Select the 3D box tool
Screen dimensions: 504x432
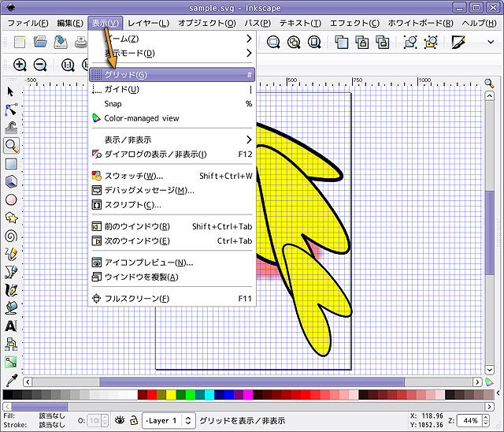11,181
